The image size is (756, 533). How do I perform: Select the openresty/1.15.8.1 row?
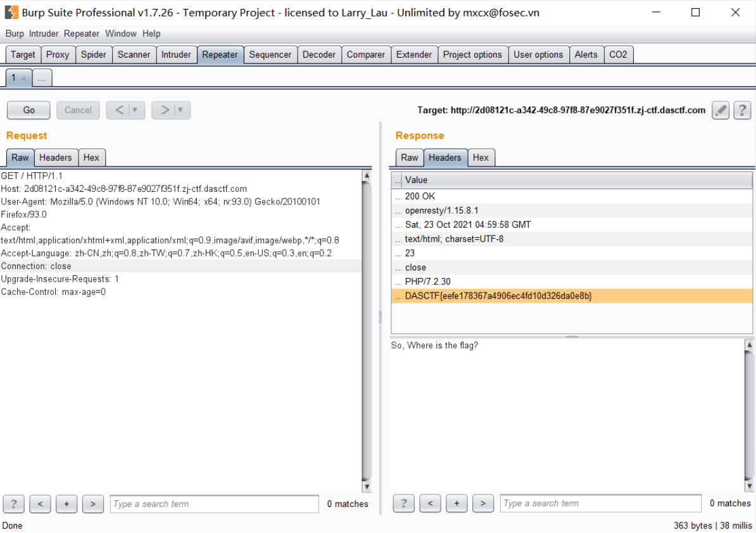coord(572,211)
